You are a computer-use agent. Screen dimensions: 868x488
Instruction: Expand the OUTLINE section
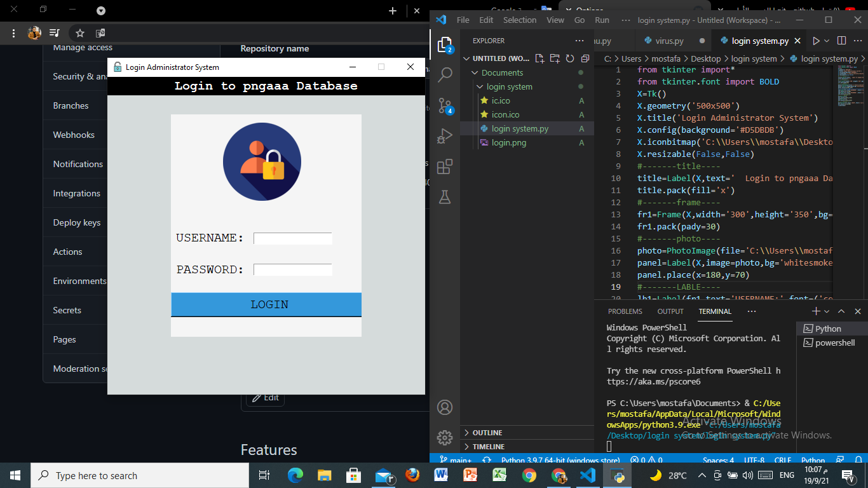(x=487, y=433)
